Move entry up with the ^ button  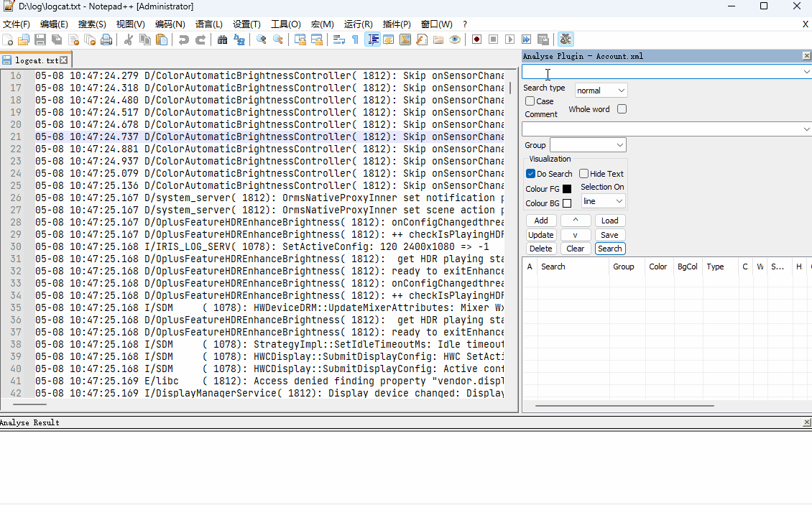(x=576, y=221)
